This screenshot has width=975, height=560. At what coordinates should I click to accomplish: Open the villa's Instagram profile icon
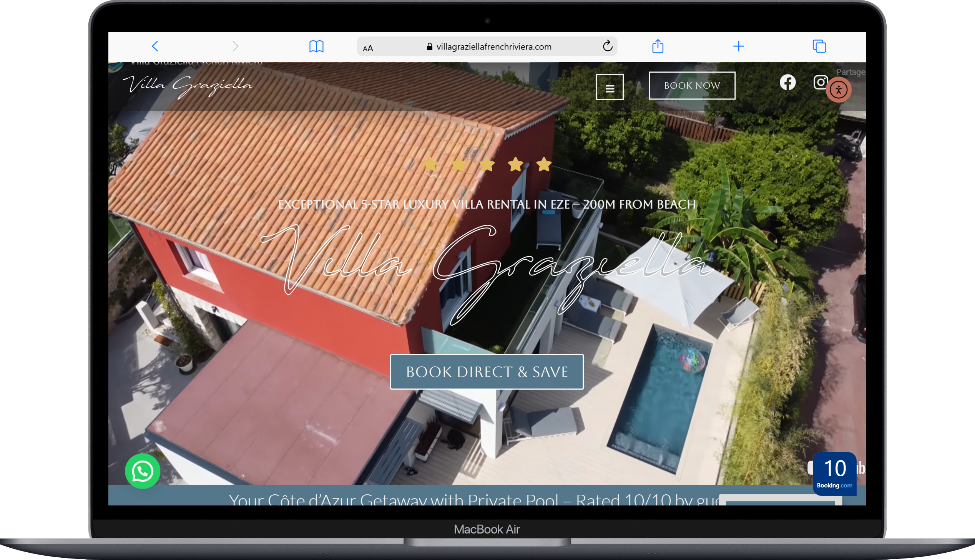point(821,82)
